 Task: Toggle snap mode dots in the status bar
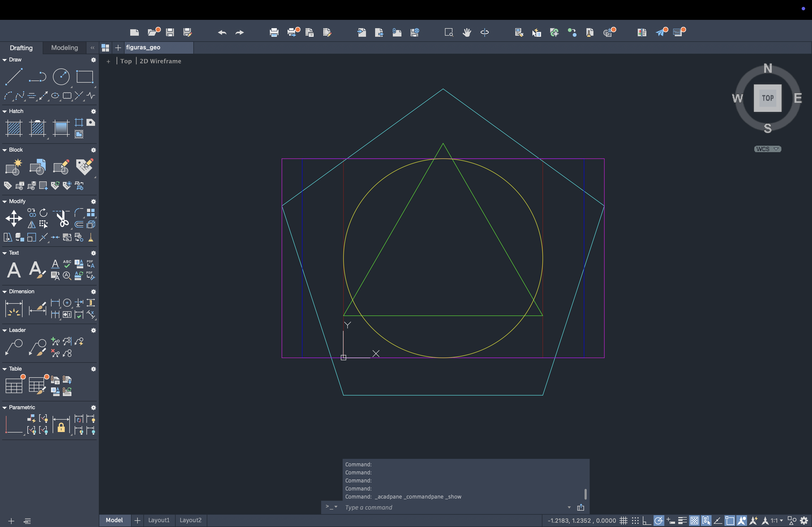click(635, 521)
